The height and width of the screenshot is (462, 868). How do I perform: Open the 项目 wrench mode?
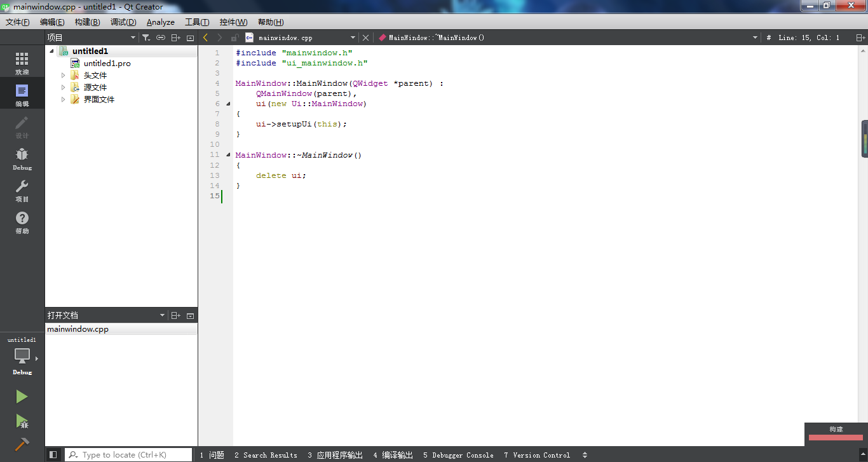22,190
